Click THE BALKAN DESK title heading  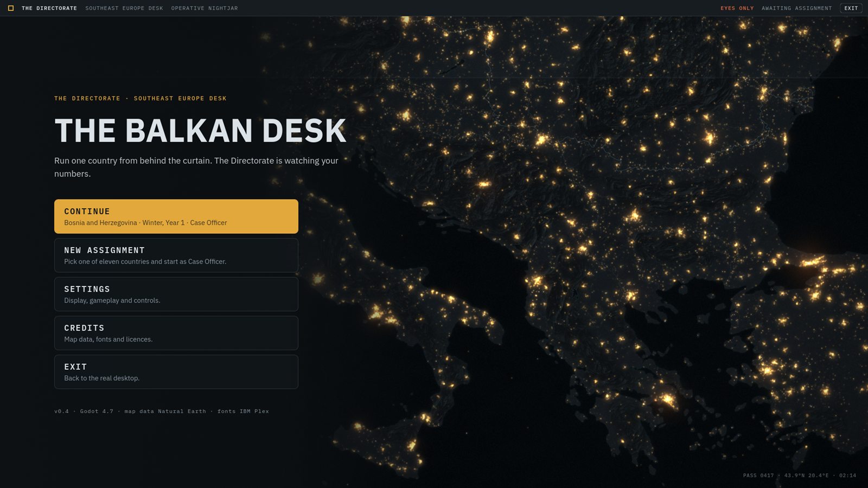point(200,131)
